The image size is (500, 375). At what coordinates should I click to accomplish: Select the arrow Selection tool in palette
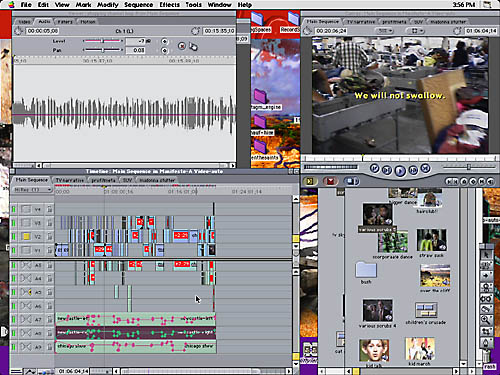click(x=486, y=255)
